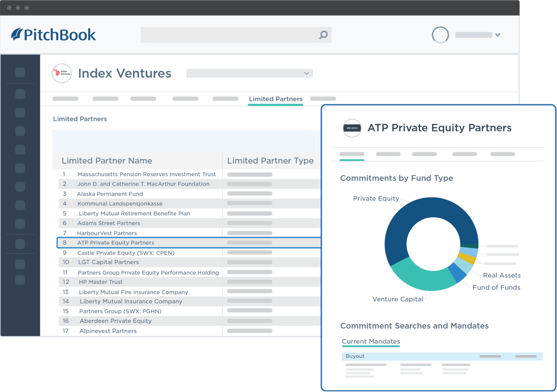Click the Index Ventures company logo

[x=62, y=73]
